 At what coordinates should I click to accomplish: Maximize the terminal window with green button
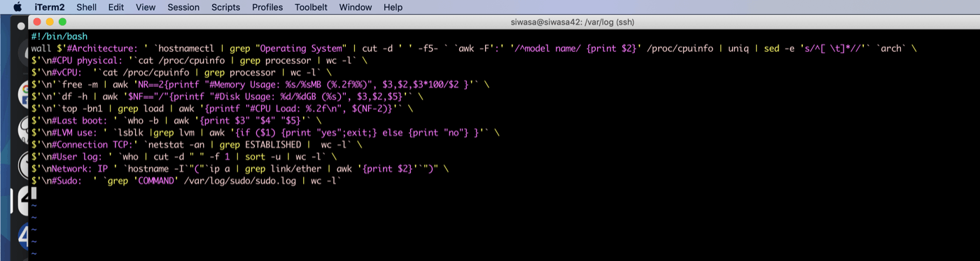tap(62, 22)
